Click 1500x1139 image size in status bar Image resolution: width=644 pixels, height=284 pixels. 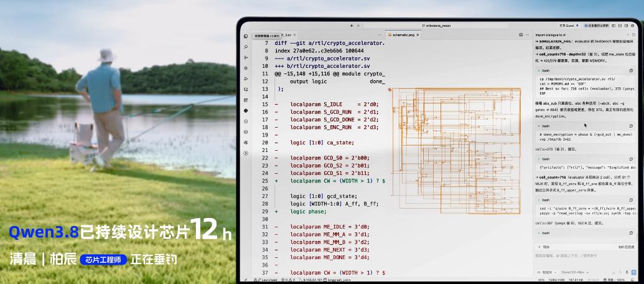[556, 280]
